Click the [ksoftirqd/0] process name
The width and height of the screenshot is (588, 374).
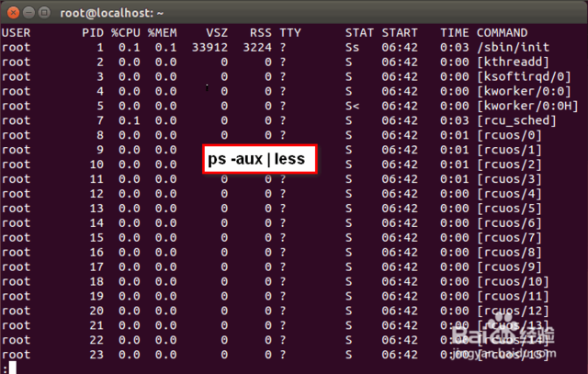(524, 77)
